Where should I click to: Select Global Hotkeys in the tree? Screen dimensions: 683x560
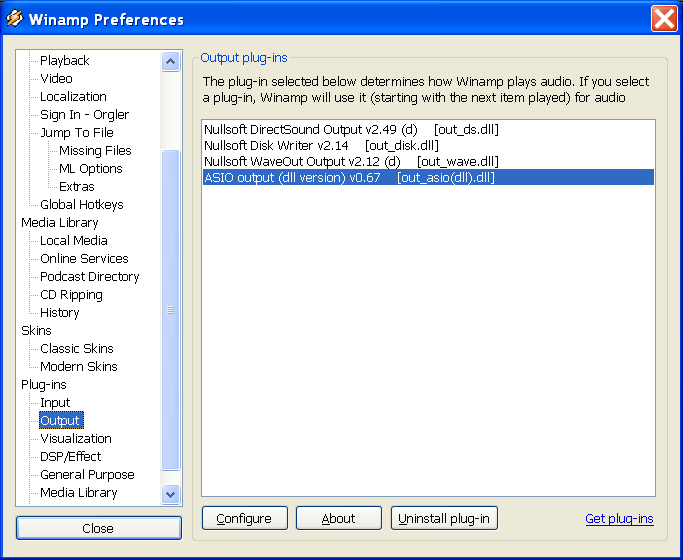click(81, 205)
